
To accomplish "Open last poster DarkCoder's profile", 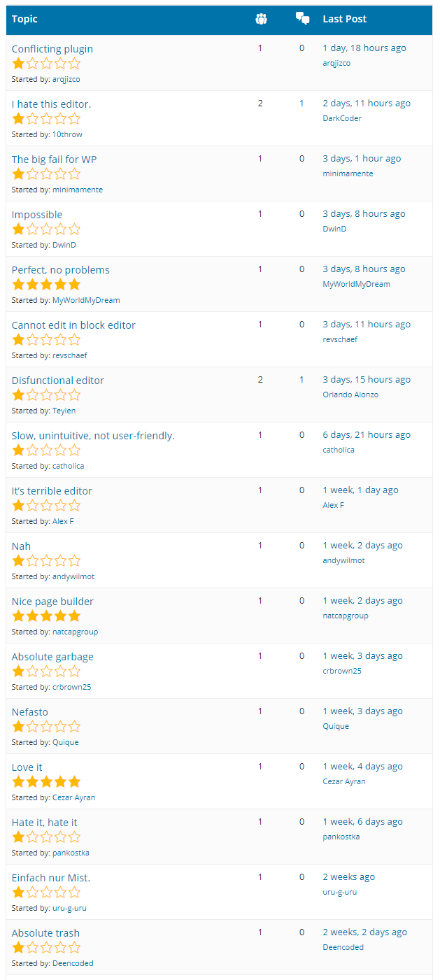I will (x=342, y=118).
